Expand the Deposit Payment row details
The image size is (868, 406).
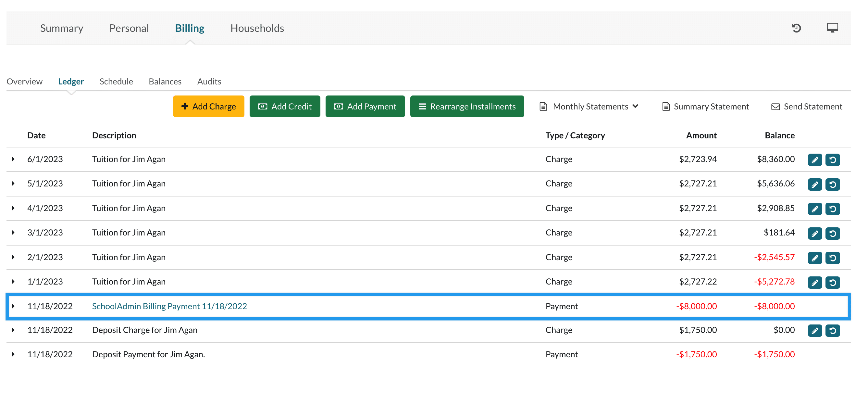[13, 354]
